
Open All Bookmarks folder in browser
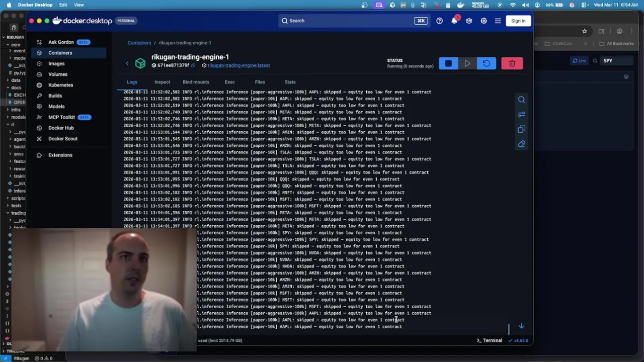[617, 44]
